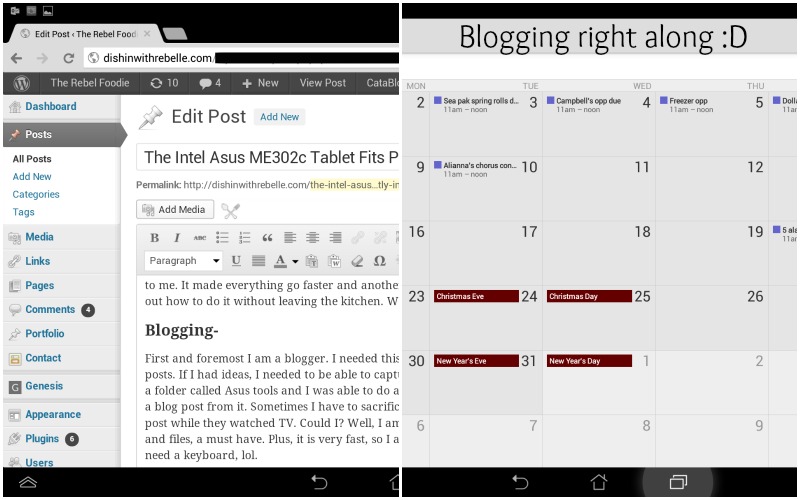Open Media in the sidebar

click(39, 237)
